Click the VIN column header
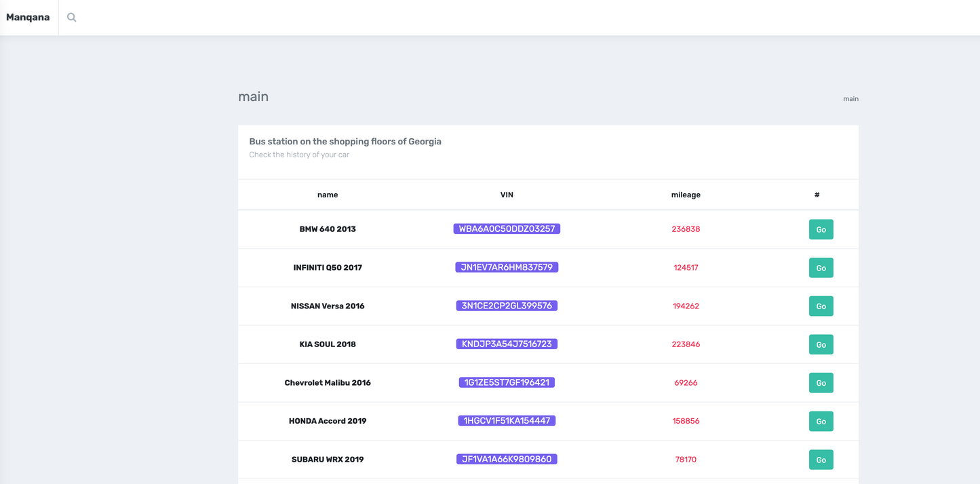 (507, 195)
